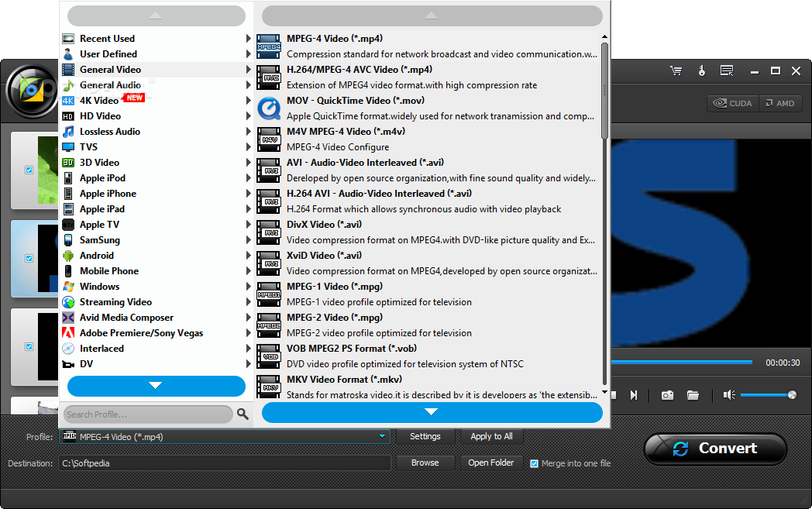Skip to next frame button
812x509 pixels.
click(x=634, y=395)
